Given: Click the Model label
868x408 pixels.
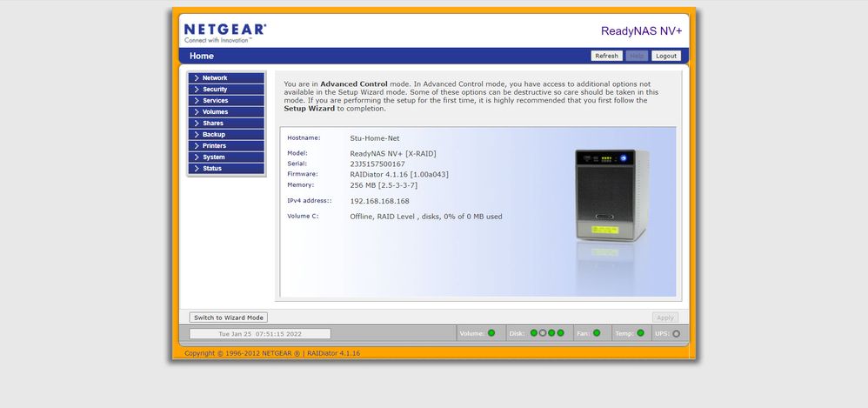Looking at the screenshot, I should (x=297, y=153).
